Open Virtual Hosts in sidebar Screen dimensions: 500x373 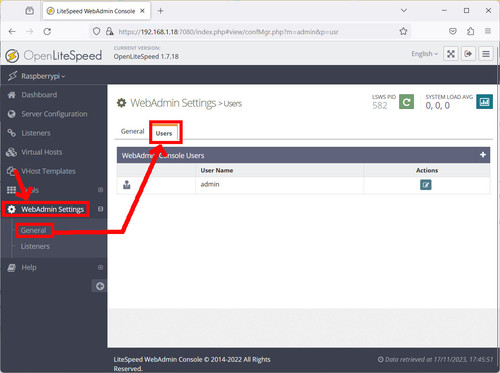click(x=42, y=152)
